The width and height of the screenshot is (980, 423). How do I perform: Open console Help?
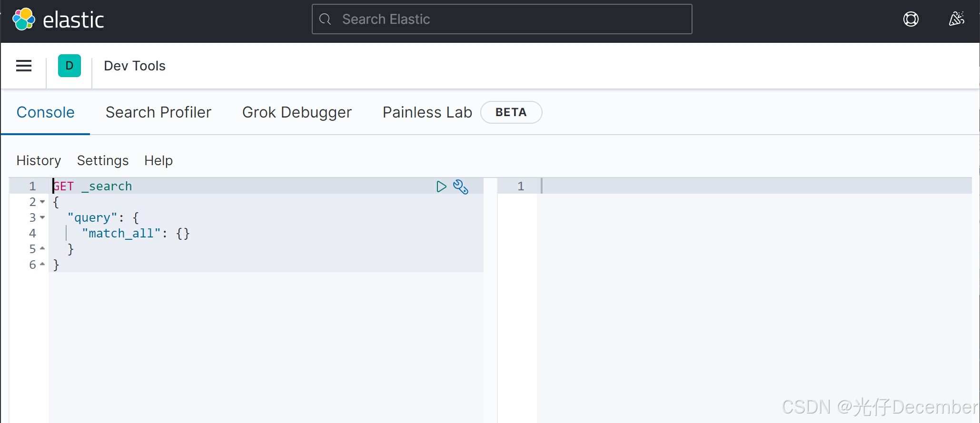click(158, 161)
